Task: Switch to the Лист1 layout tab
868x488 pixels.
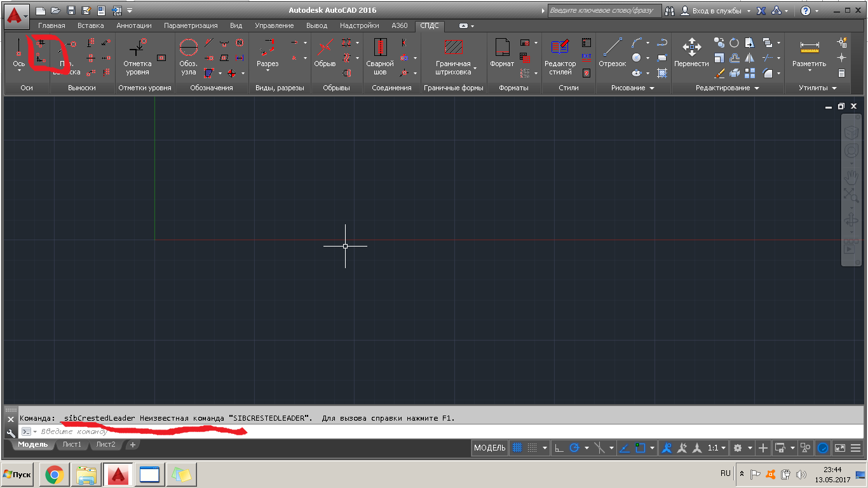Action: (72, 444)
